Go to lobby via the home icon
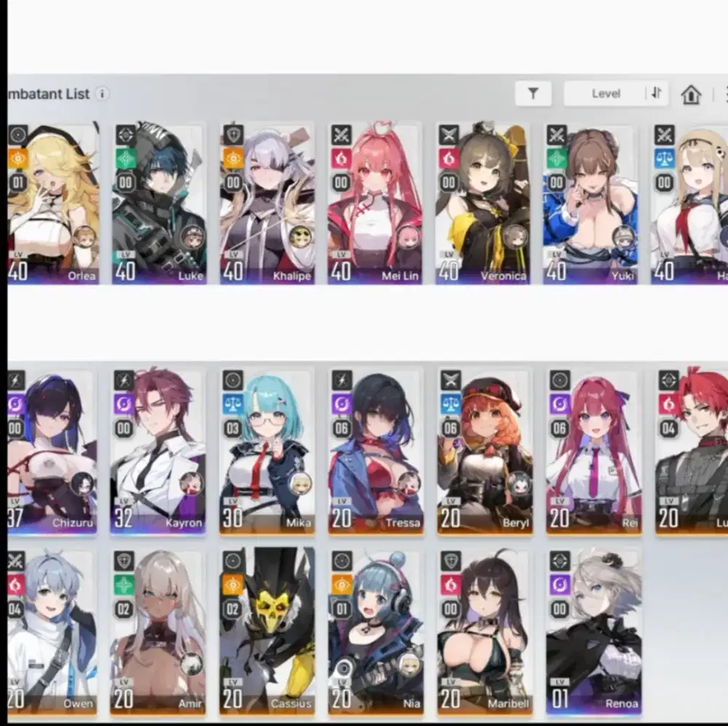 tap(690, 94)
